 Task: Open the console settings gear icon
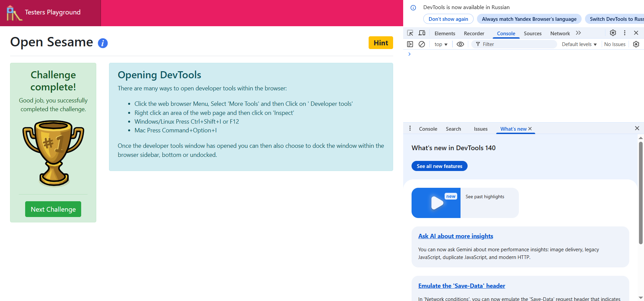[x=636, y=44]
